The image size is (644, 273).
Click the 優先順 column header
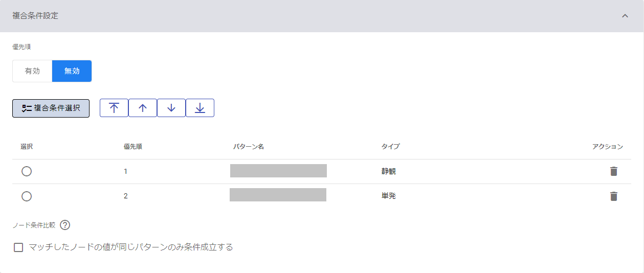(x=133, y=147)
